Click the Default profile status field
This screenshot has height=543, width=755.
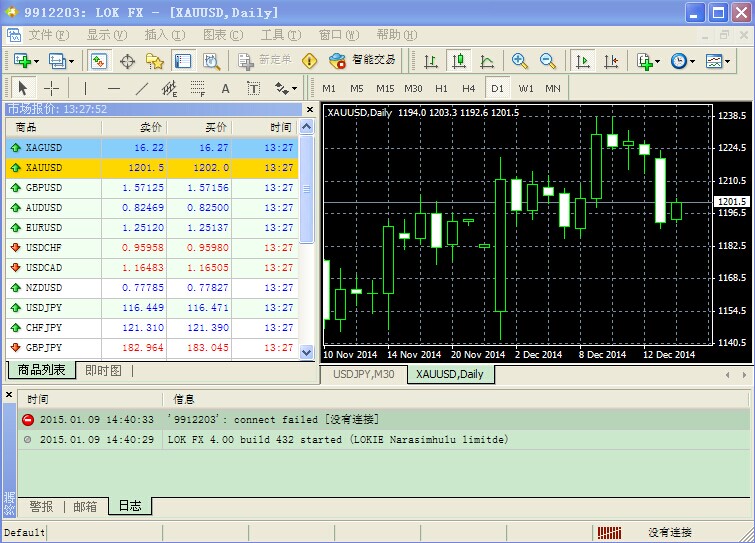(24, 532)
